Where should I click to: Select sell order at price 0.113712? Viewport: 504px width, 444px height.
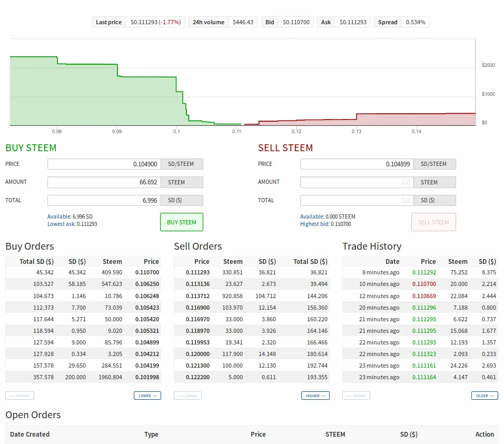[252, 296]
